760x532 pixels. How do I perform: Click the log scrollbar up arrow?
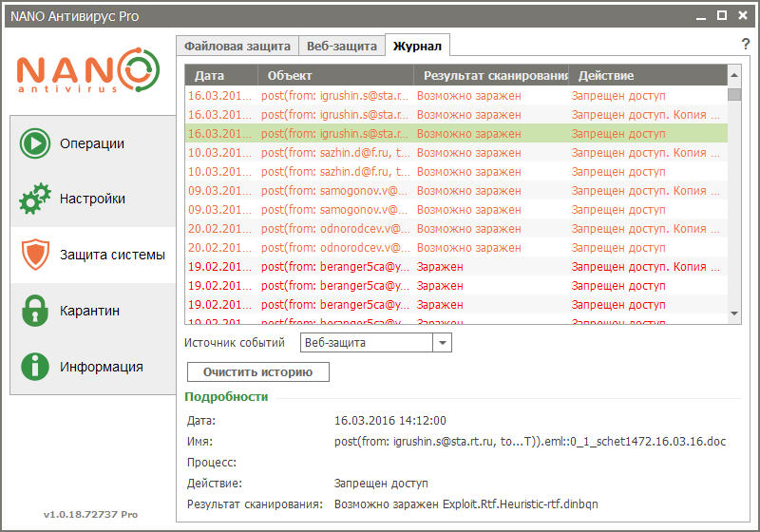click(x=734, y=75)
